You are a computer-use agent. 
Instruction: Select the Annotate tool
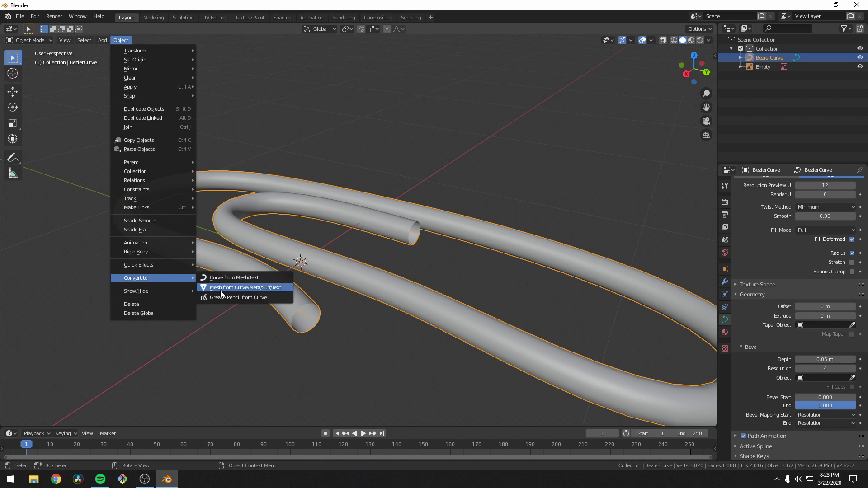[12, 157]
